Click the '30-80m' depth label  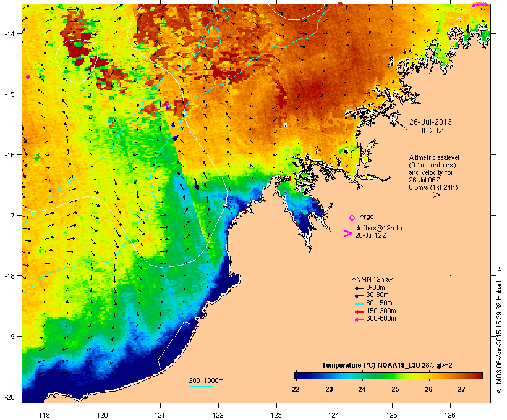point(377,295)
